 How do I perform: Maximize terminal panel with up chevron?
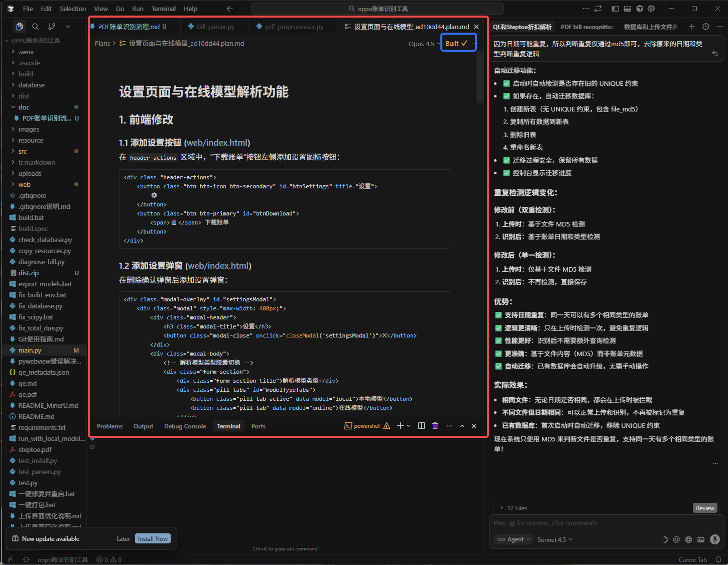coord(462,426)
